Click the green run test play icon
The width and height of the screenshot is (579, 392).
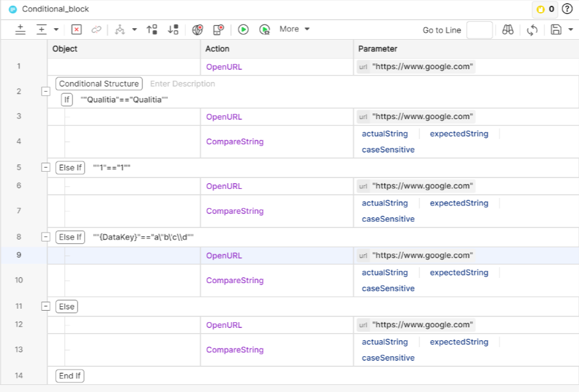click(x=243, y=29)
